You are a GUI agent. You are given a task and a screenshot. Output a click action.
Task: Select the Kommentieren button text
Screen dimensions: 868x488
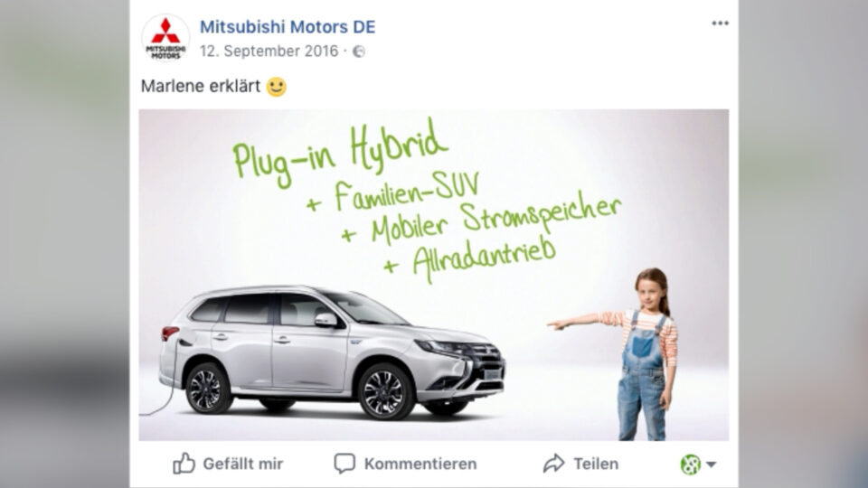(420, 464)
